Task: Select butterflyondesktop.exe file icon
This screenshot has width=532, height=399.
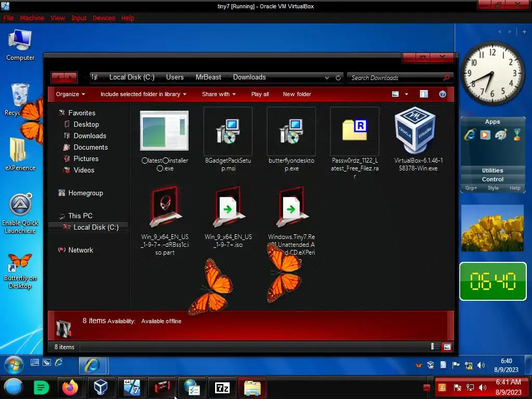Action: click(x=291, y=131)
